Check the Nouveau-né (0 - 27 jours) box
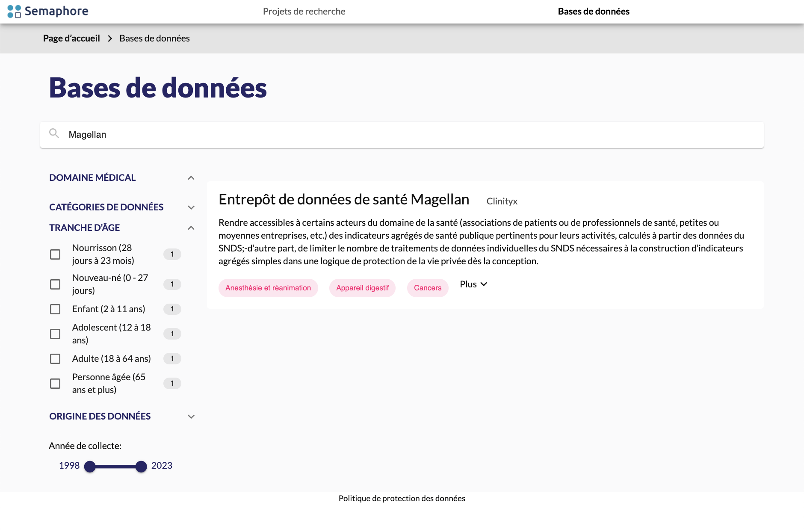This screenshot has height=532, width=804. 55,284
